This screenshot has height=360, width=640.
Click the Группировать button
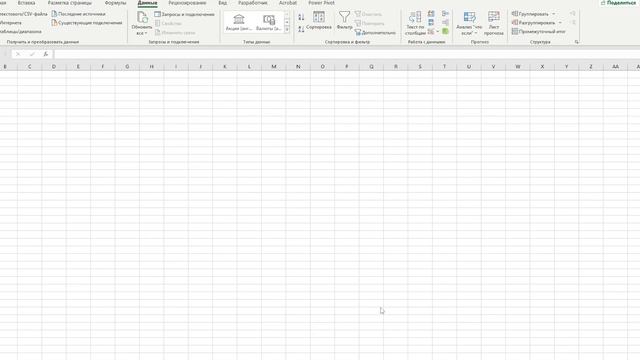530,14
